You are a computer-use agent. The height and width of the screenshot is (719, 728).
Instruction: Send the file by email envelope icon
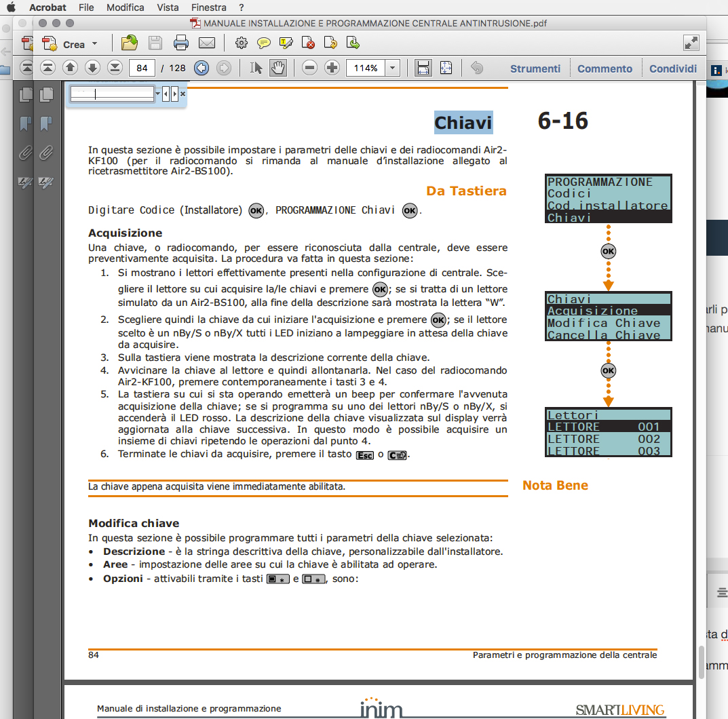tap(207, 43)
